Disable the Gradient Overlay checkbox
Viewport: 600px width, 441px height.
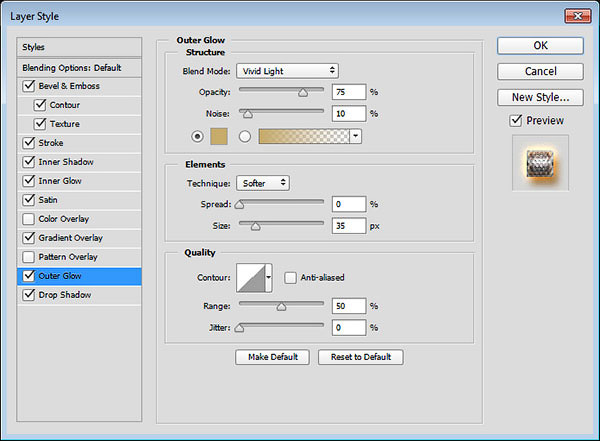(x=29, y=238)
